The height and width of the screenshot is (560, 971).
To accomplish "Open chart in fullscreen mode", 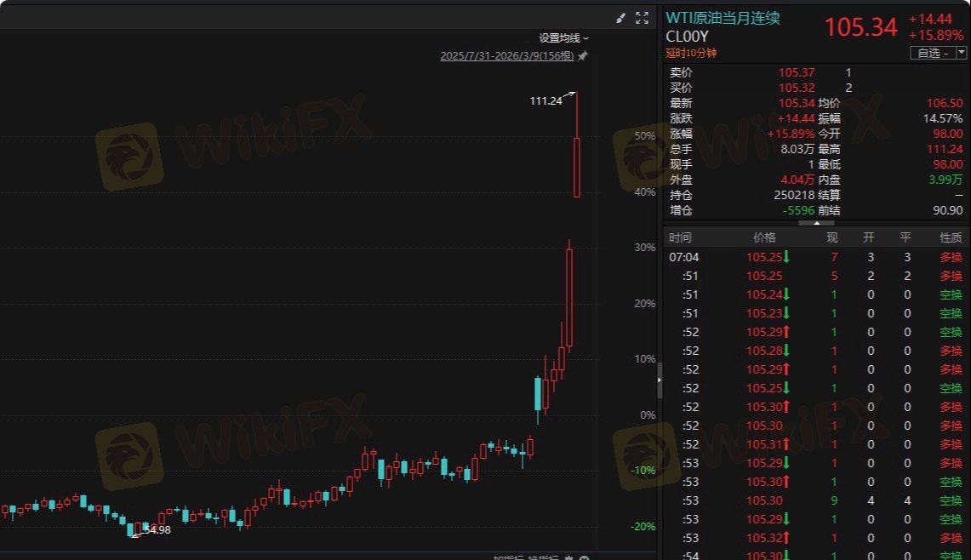I will pos(643,19).
